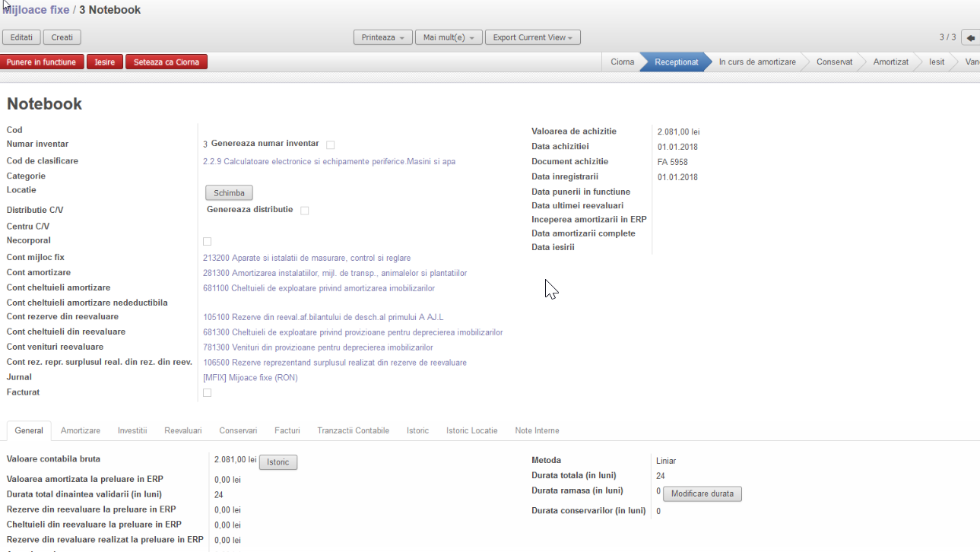Tick the Facturat checkbox
This screenshot has height=552, width=980.
tap(207, 392)
